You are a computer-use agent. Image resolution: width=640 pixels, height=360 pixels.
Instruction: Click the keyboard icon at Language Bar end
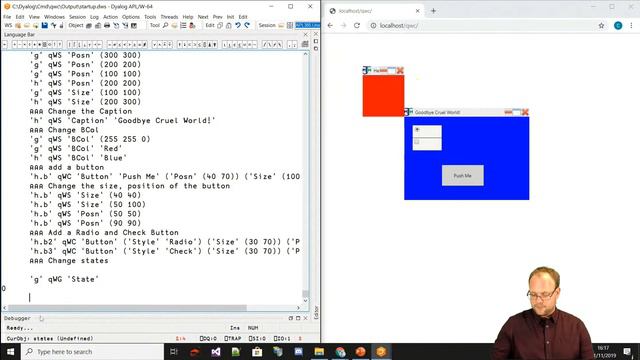point(304,44)
